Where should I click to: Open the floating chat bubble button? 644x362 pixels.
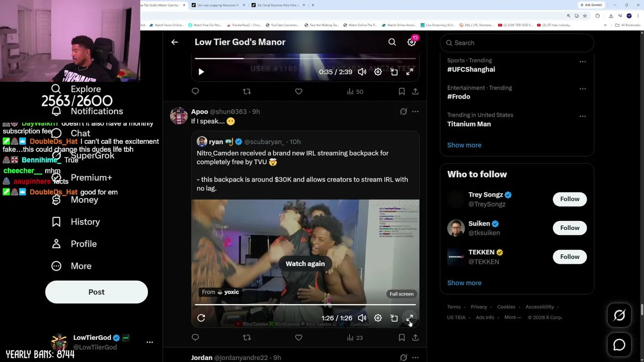coord(619,345)
